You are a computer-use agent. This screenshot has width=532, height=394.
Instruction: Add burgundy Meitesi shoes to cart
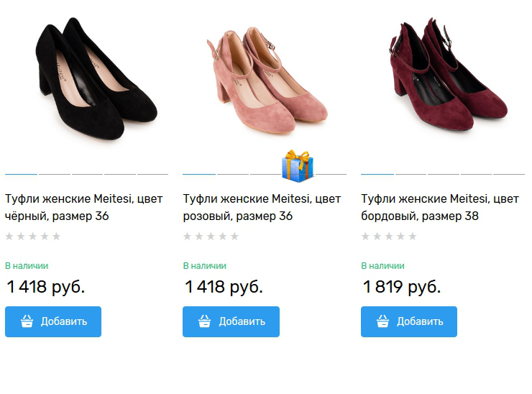(x=409, y=321)
